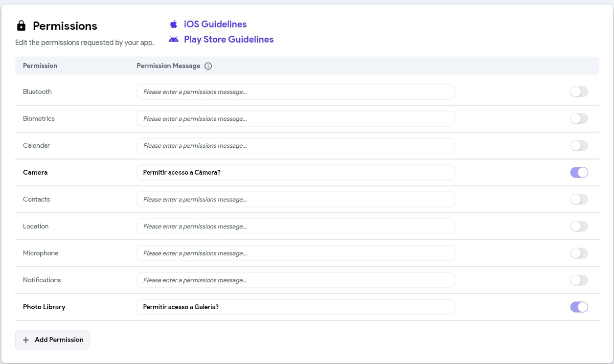Disable the Camera permission toggle
Image resolution: width=614 pixels, height=364 pixels.
579,173
